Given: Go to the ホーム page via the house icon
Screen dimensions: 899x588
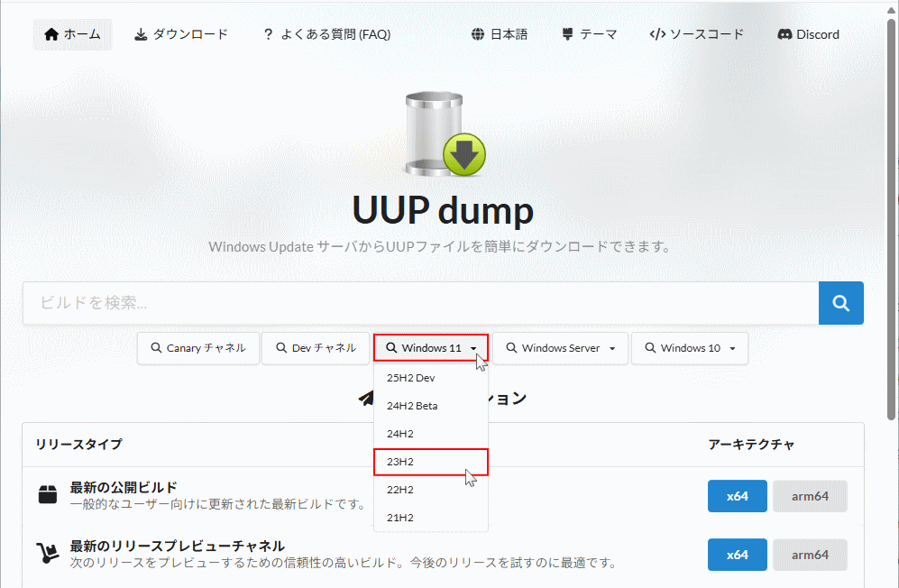Looking at the screenshot, I should point(72,34).
